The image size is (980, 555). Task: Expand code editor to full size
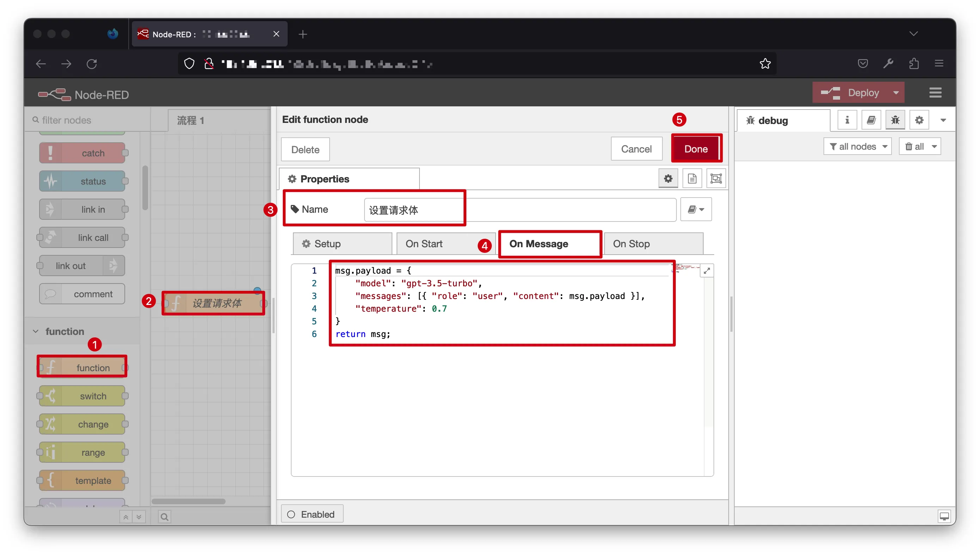(706, 271)
